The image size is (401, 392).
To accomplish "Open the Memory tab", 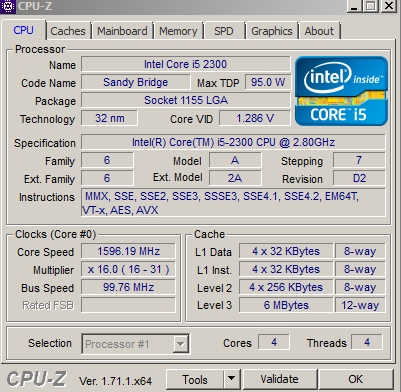I will coord(178,31).
